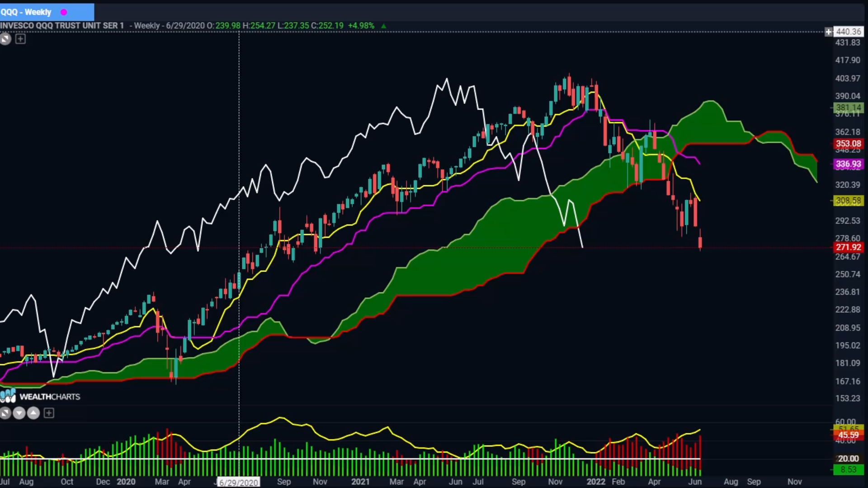This screenshot has height=488, width=868.
Task: Click the yellow 308.58 price label
Action: [x=848, y=201]
